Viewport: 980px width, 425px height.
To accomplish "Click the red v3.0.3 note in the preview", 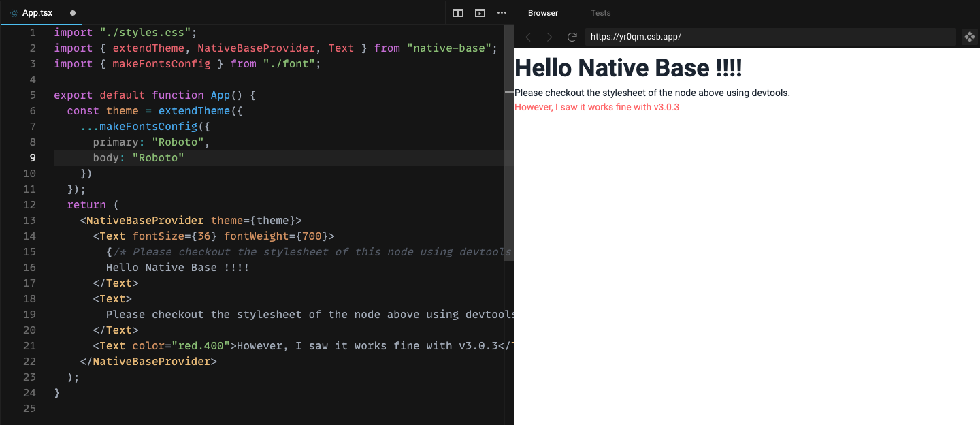I will (x=597, y=107).
